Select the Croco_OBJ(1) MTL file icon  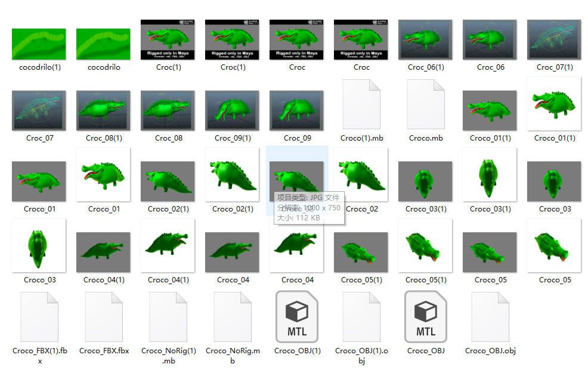[297, 316]
